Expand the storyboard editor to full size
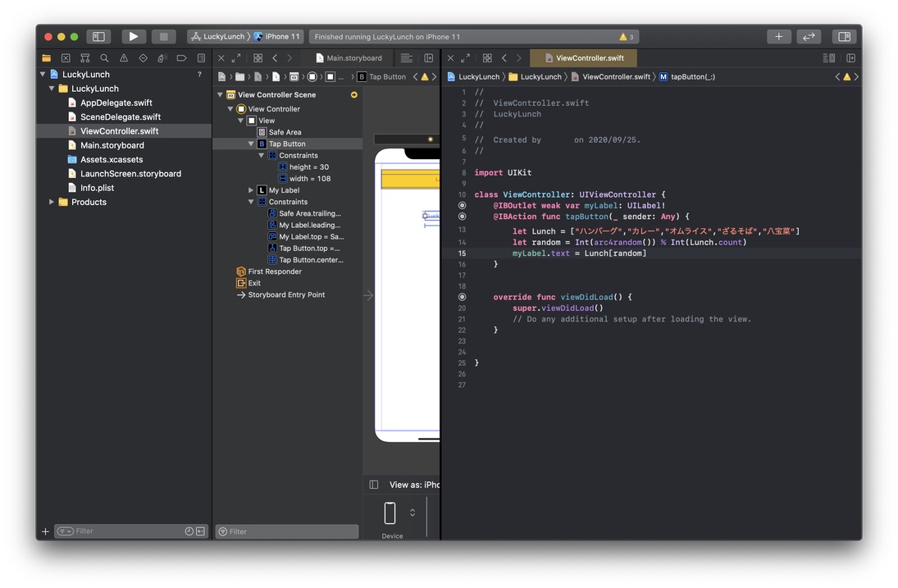 click(236, 58)
